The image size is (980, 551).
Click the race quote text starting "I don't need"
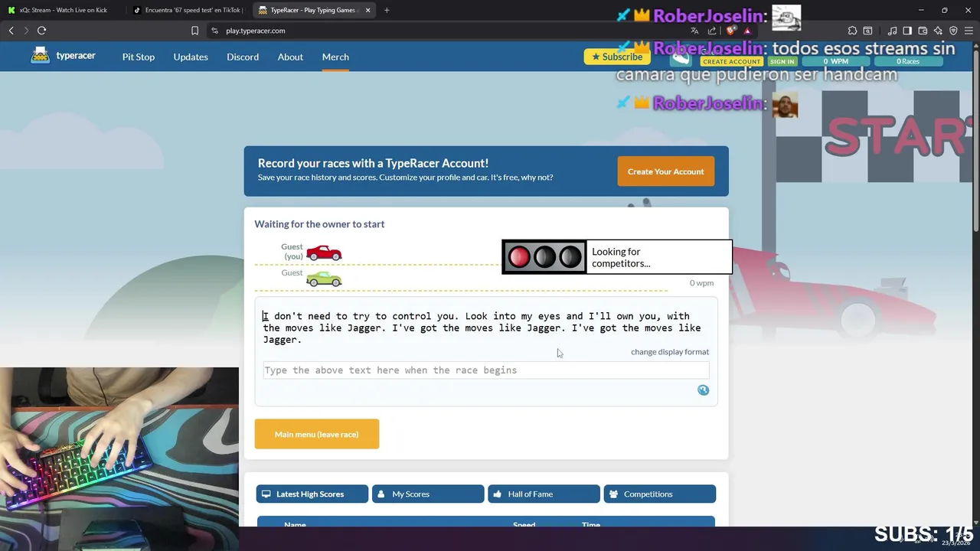coord(482,328)
